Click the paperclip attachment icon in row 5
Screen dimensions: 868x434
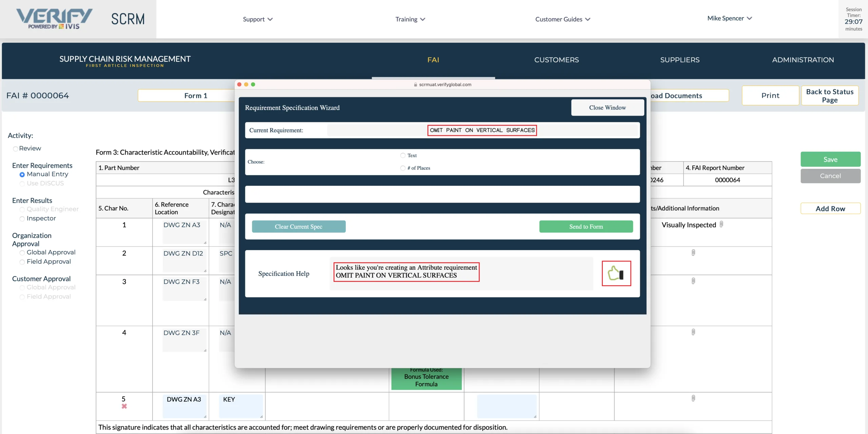click(693, 398)
